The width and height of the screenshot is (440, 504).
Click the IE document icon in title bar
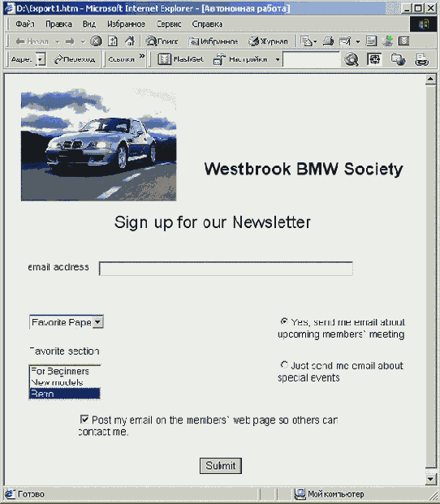(10, 8)
